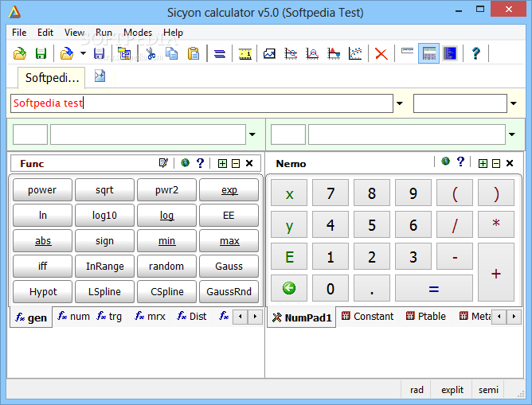Click the folder icon with blue arrow
Image resolution: width=532 pixels, height=405 pixels.
pos(67,53)
